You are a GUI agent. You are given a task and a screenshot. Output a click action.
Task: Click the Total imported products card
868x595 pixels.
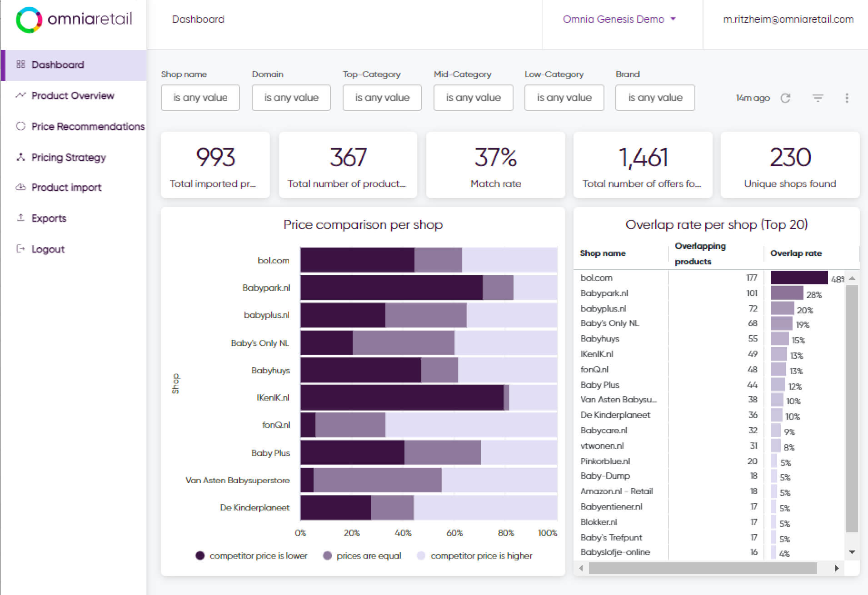[215, 165]
